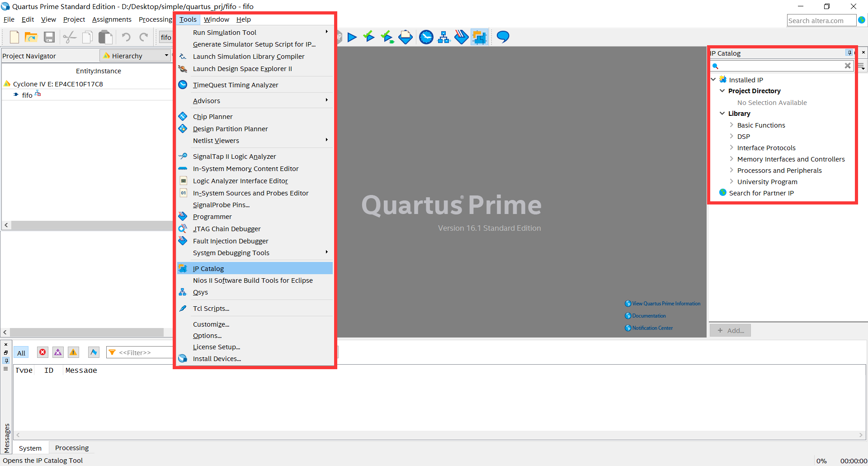The height and width of the screenshot is (466, 868).
Task: Click the Add button in IP Catalog
Action: (730, 330)
